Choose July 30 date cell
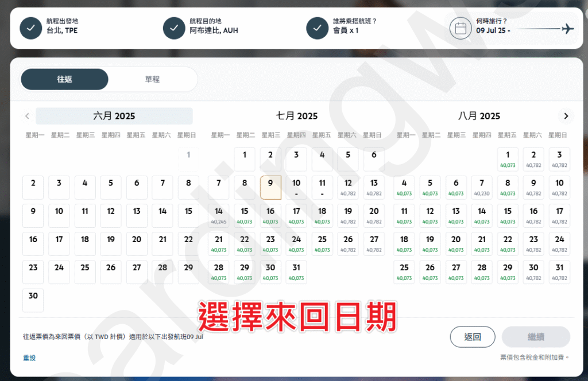The width and height of the screenshot is (588, 381). point(270,272)
